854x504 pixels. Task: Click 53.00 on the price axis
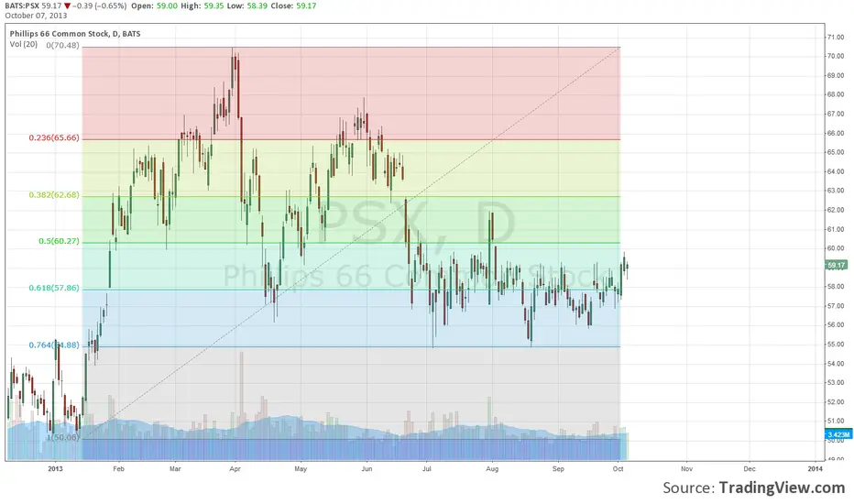[836, 383]
